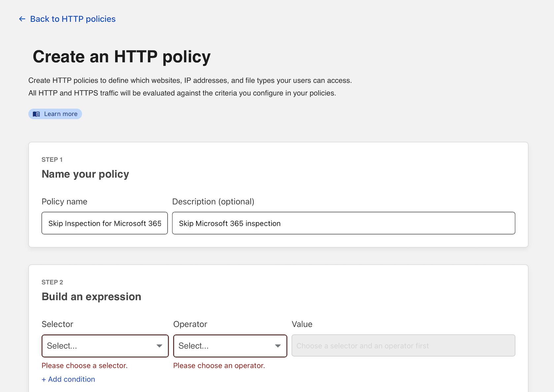Click the disabled Value field
The height and width of the screenshot is (392, 554).
tap(403, 345)
